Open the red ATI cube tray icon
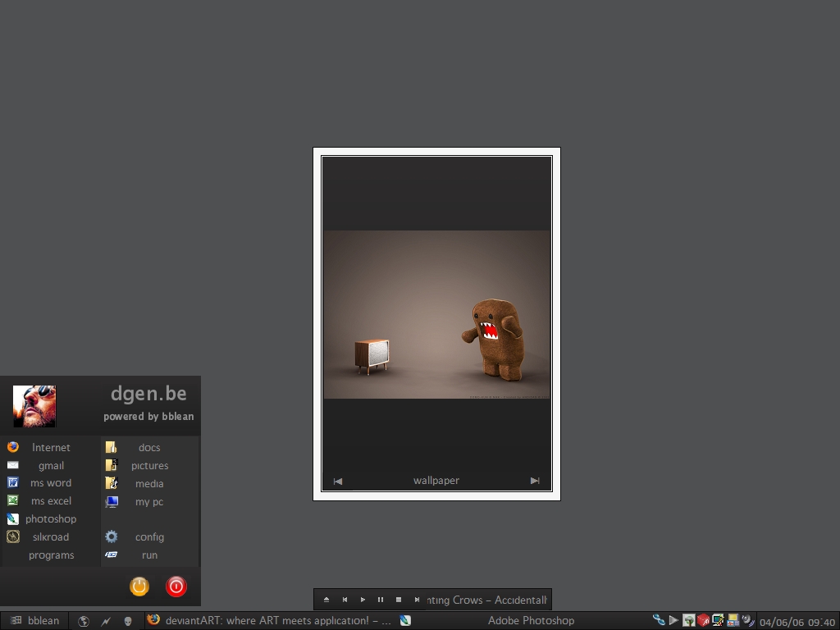Viewport: 840px width, 630px height. click(x=703, y=620)
